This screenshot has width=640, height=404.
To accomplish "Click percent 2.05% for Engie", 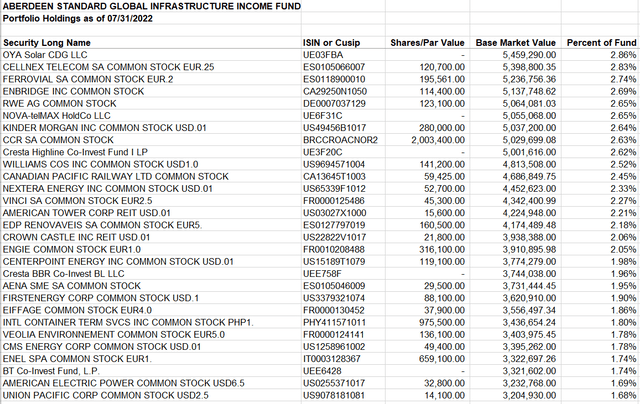I will tap(624, 249).
